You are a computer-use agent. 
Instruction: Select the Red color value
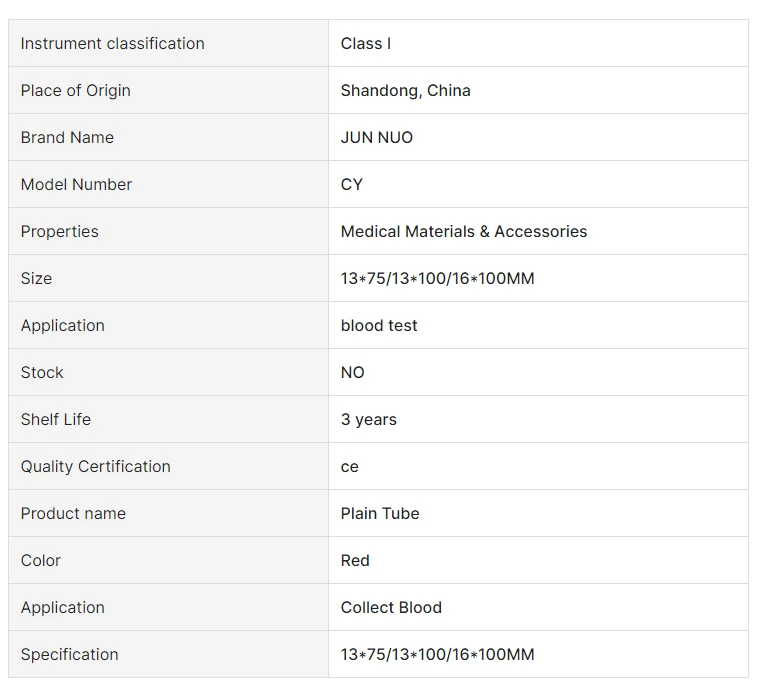[x=355, y=560]
